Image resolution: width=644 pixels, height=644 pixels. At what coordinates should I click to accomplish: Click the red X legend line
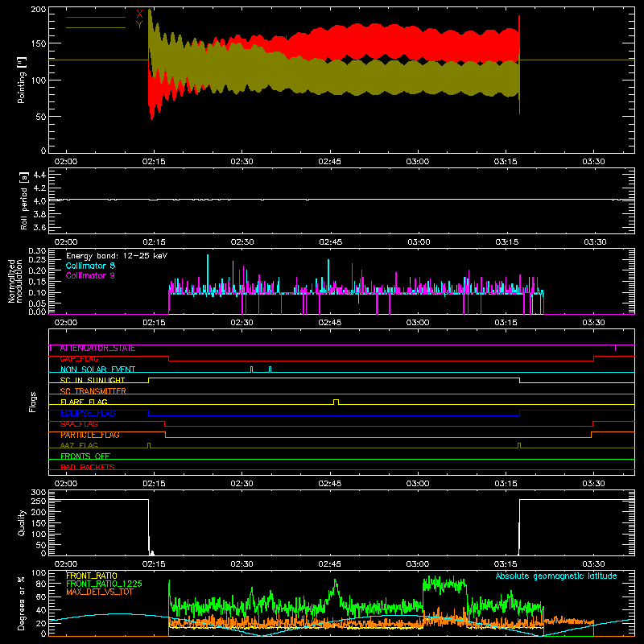coord(96,17)
